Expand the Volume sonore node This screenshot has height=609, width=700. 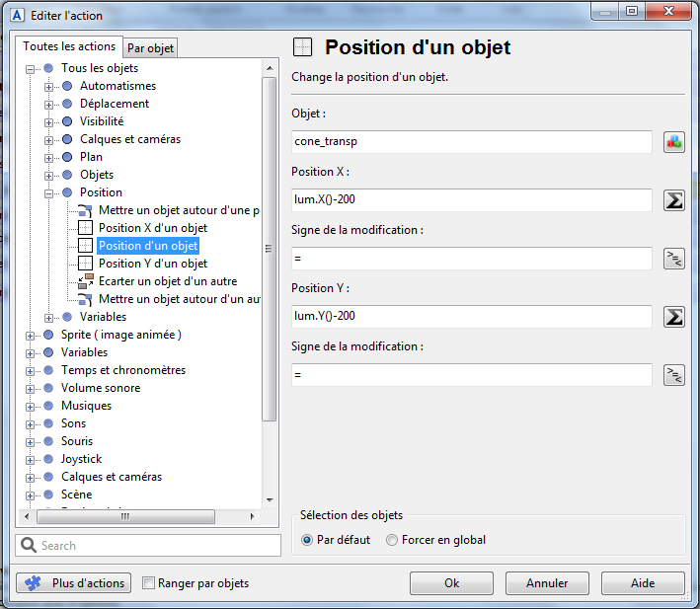point(30,390)
